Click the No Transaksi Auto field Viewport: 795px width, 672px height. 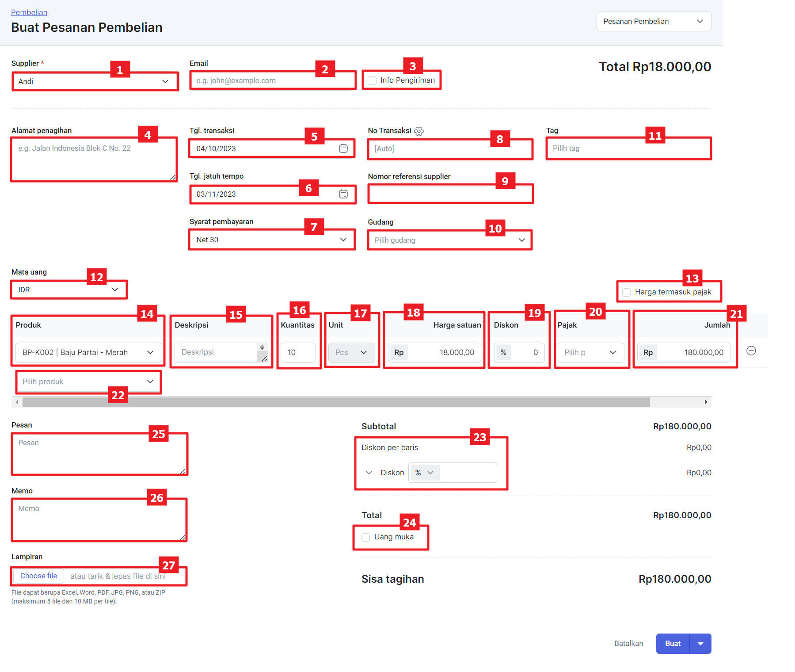450,149
